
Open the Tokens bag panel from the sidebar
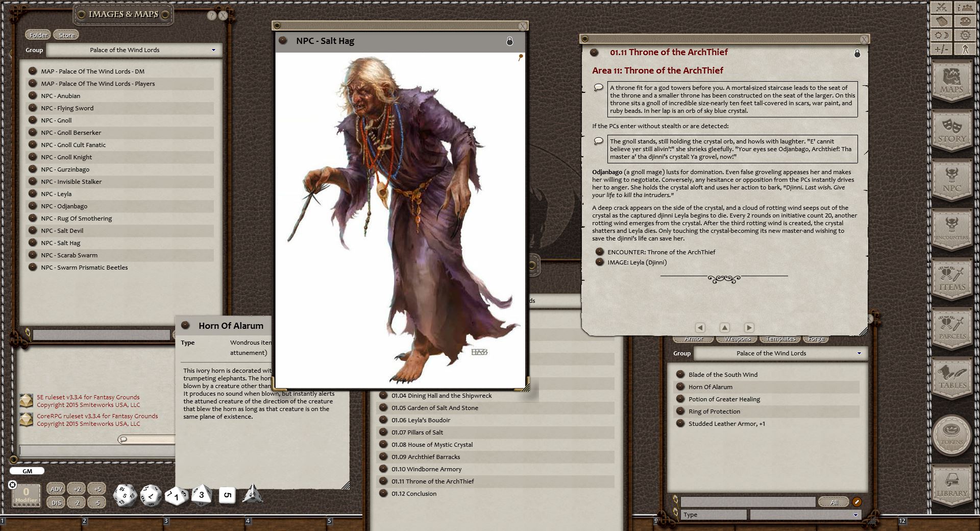pos(952,434)
